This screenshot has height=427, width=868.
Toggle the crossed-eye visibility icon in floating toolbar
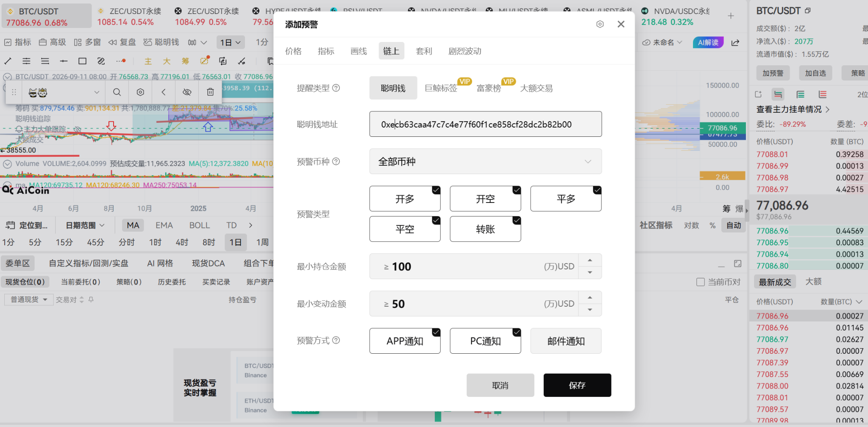pyautogui.click(x=187, y=92)
